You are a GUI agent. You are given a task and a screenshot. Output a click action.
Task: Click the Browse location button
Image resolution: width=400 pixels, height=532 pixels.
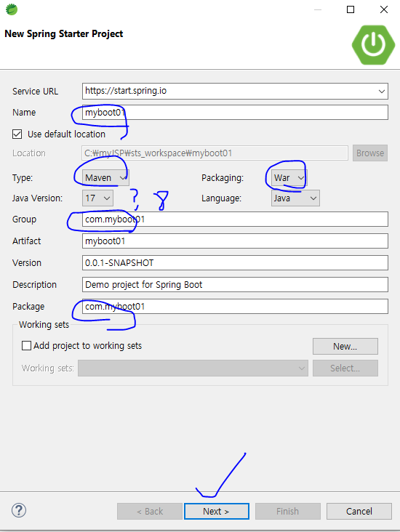point(370,153)
